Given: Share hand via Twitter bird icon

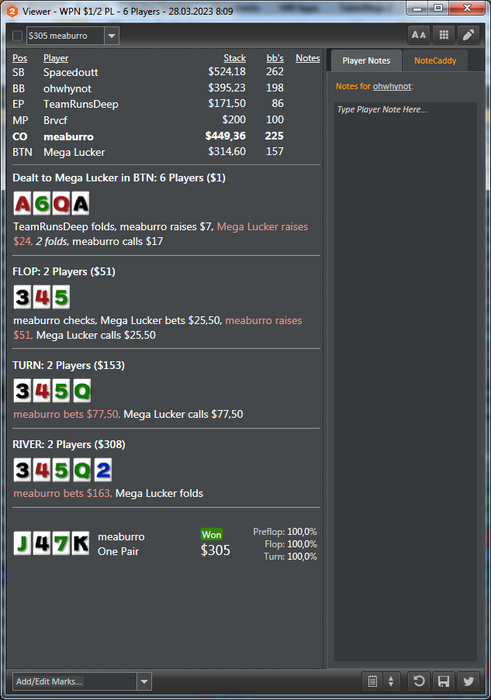Looking at the screenshot, I should (468, 681).
